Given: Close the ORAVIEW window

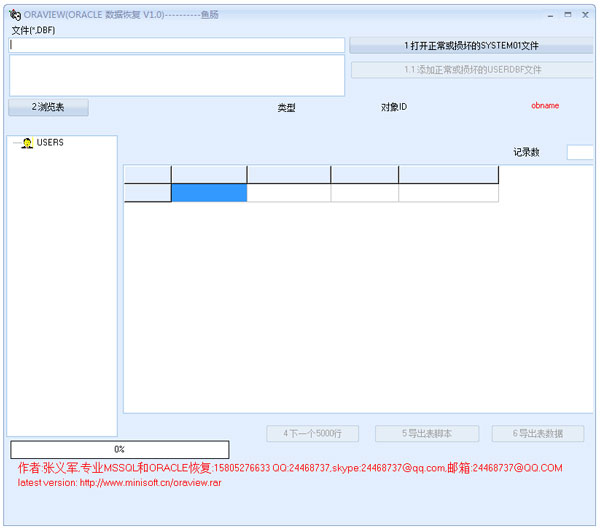Looking at the screenshot, I should [x=584, y=15].
